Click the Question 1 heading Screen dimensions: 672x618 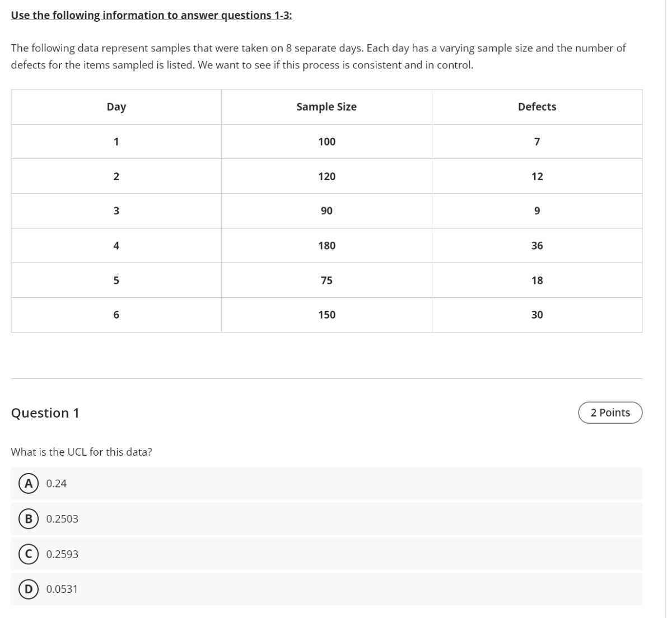click(46, 413)
